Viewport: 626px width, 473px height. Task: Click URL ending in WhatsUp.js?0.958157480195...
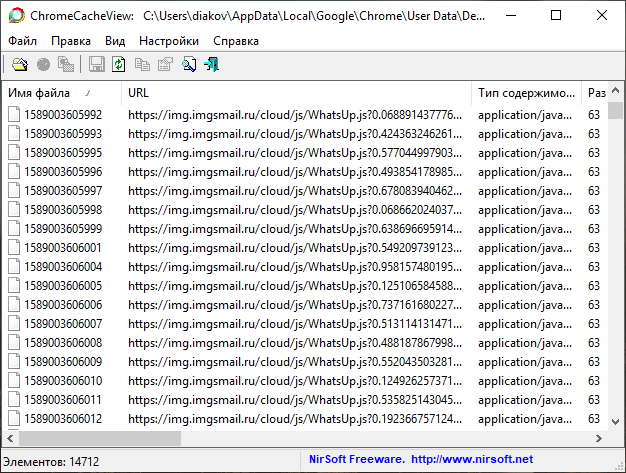tap(295, 267)
